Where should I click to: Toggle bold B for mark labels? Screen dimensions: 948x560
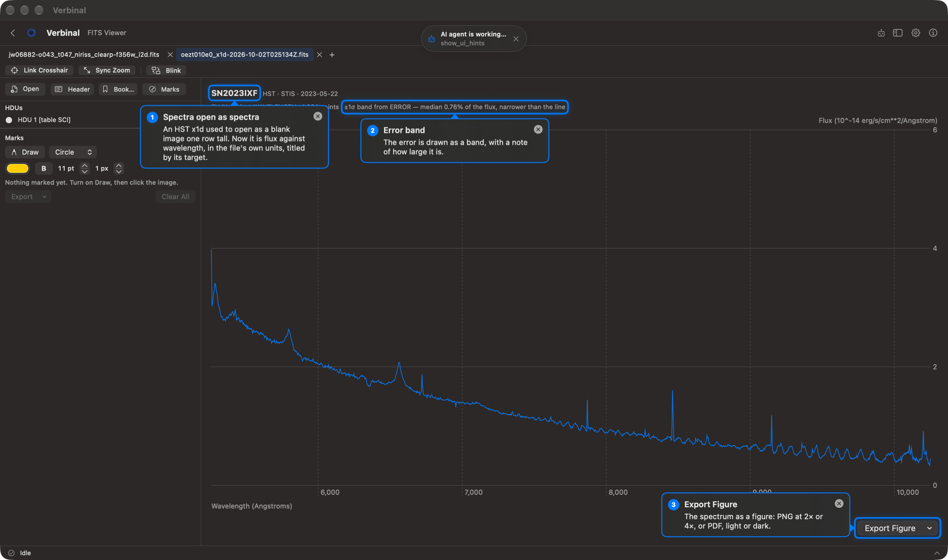(x=44, y=168)
